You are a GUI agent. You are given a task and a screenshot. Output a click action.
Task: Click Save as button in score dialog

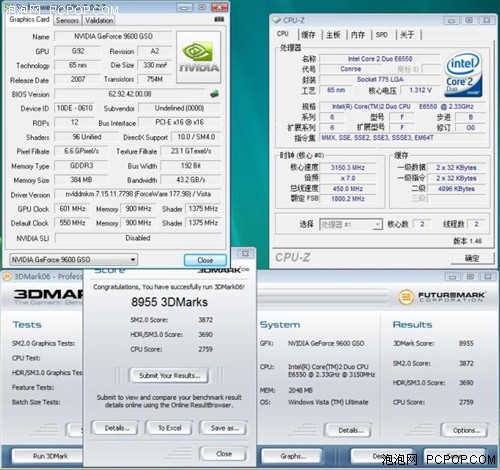click(x=224, y=428)
